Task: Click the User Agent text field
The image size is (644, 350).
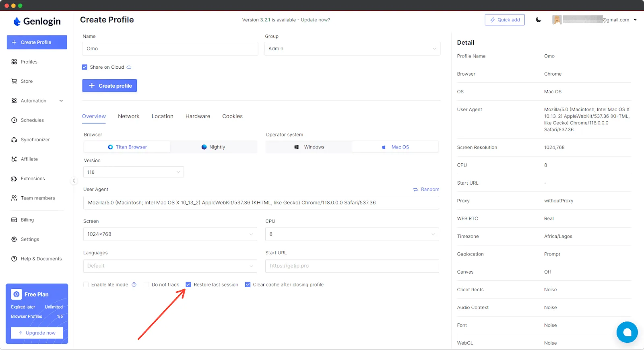Action: pos(261,203)
